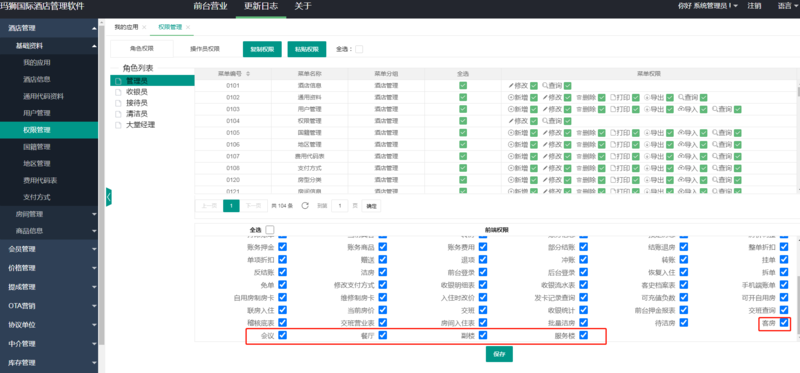Click the trash 删除 icon in row 0102
Viewport: 800px width, 373px height.
579,97
